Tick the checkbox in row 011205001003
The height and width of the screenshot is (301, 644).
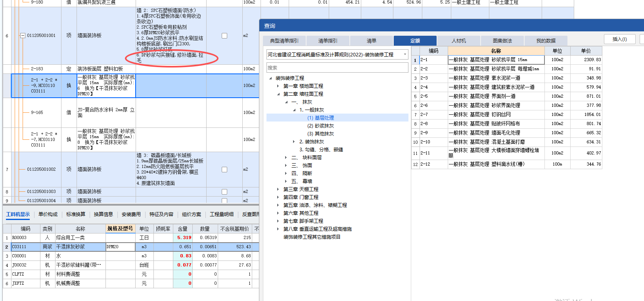pyautogui.click(x=224, y=192)
